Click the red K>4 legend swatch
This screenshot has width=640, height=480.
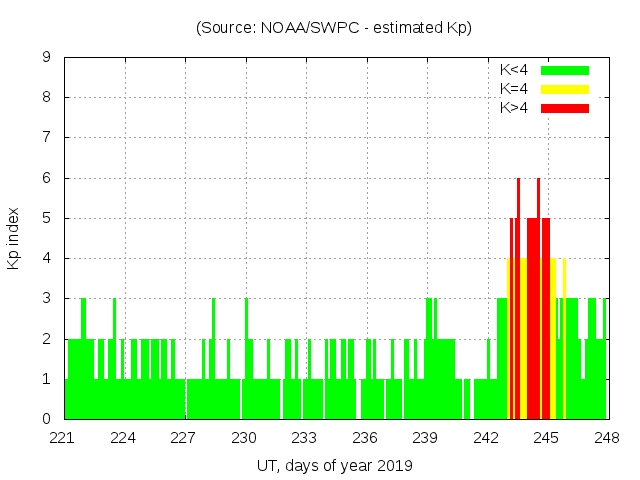(x=564, y=107)
